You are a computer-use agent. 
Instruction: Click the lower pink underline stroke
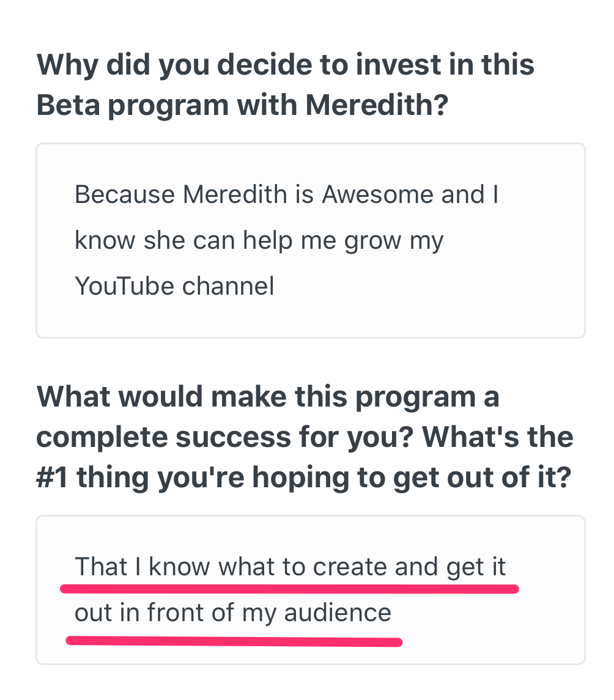tap(234, 642)
